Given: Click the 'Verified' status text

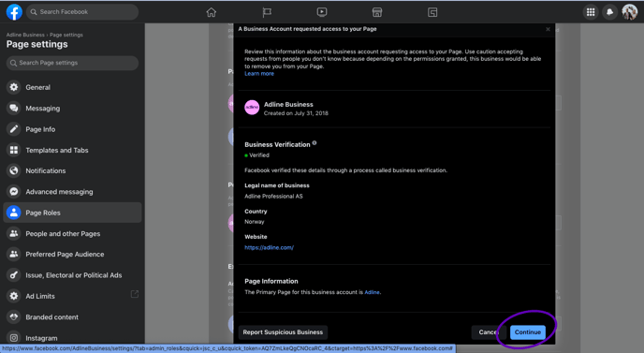Looking at the screenshot, I should 259,154.
